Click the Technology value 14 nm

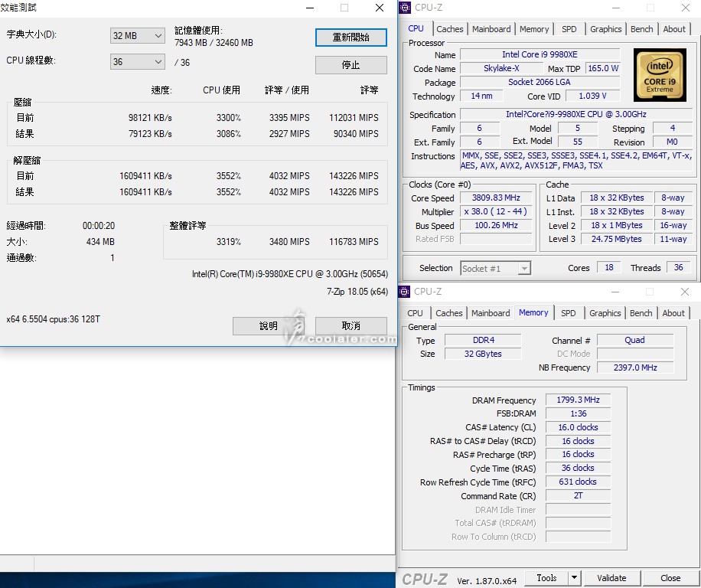481,96
